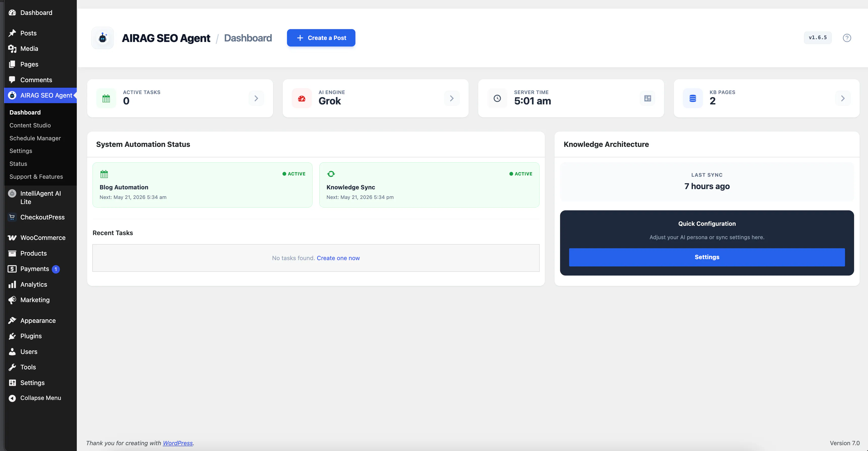Viewport: 868px width, 451px height.
Task: Click the Create one now link
Action: point(338,258)
